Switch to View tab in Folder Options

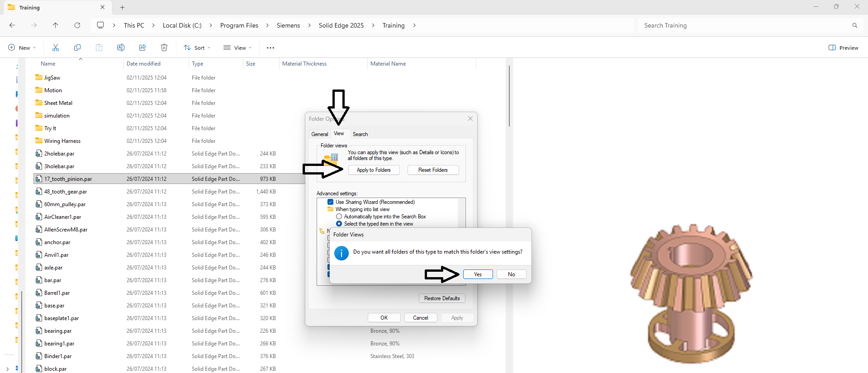pyautogui.click(x=339, y=133)
